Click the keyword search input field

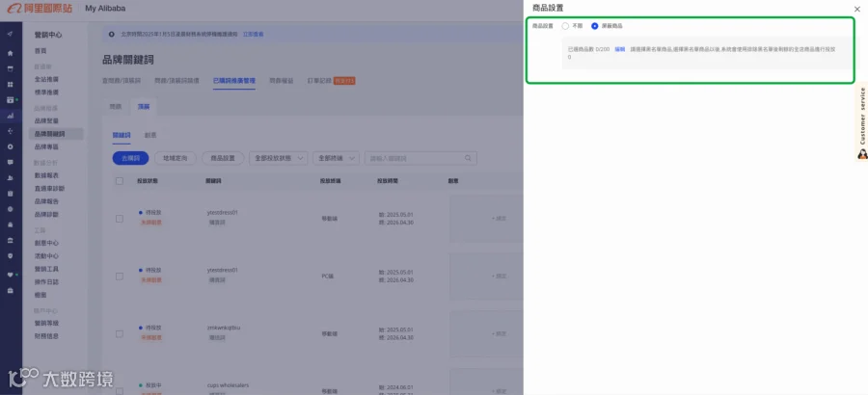415,158
